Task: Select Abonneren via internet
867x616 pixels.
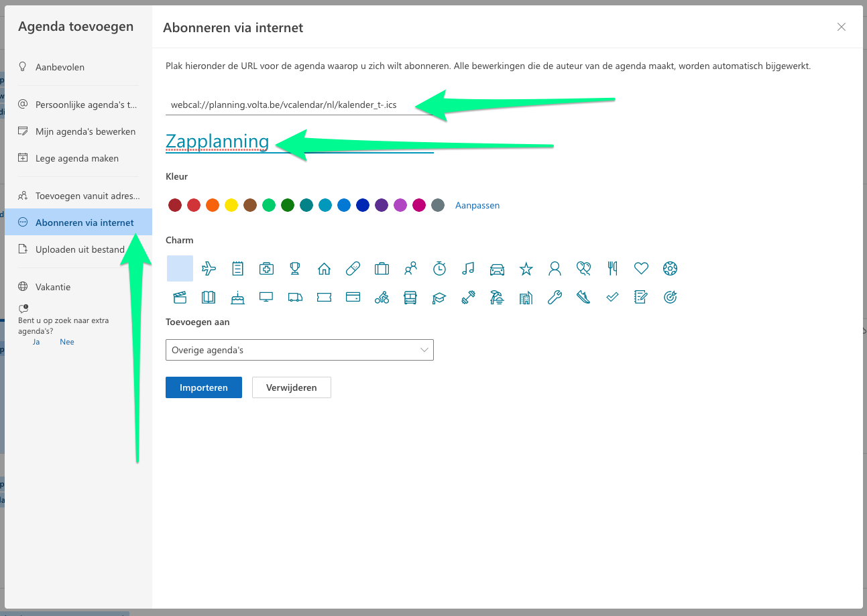Action: (x=78, y=223)
